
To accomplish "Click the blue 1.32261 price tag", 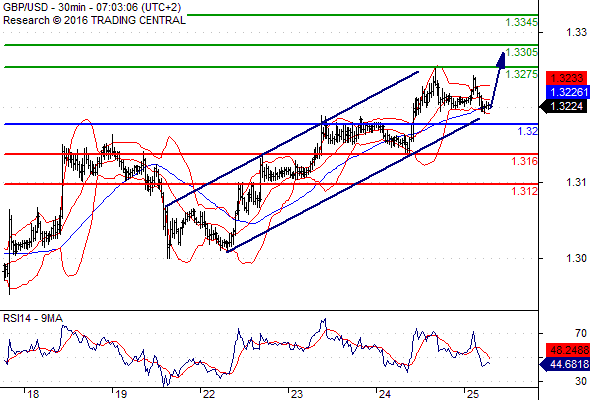I will pyautogui.click(x=567, y=92).
